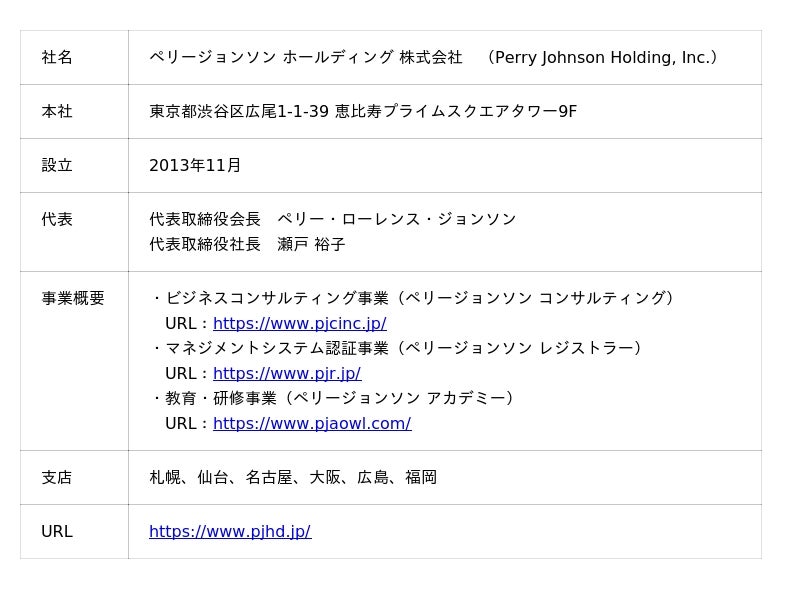Open the https://www.pjr.jp/ link
Image resolution: width=800 pixels, height=589 pixels.
286,373
